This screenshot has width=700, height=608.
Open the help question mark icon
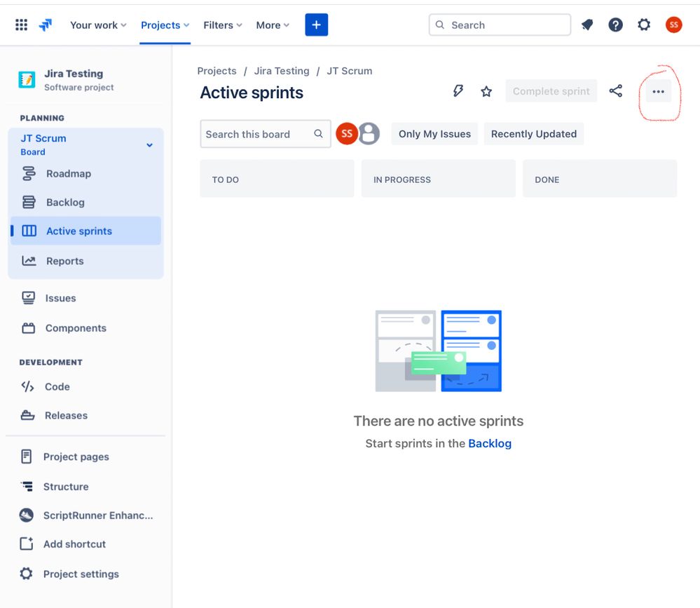(x=616, y=25)
